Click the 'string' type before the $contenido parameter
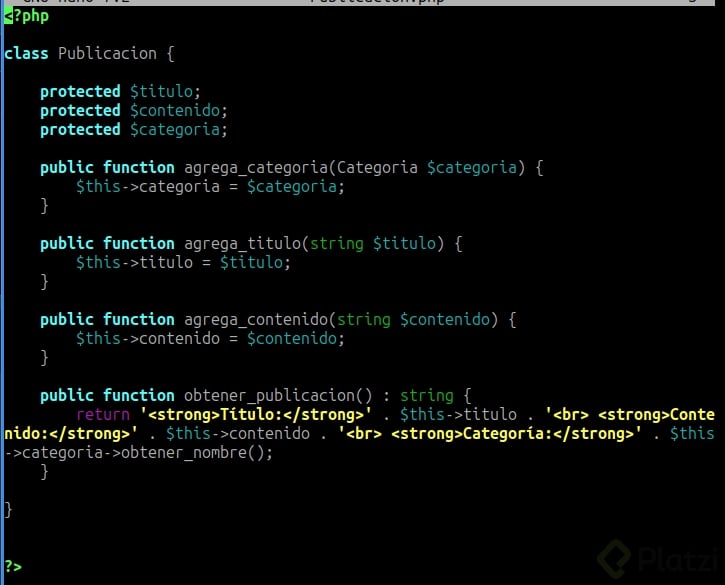This screenshot has width=725, height=585. point(363,319)
